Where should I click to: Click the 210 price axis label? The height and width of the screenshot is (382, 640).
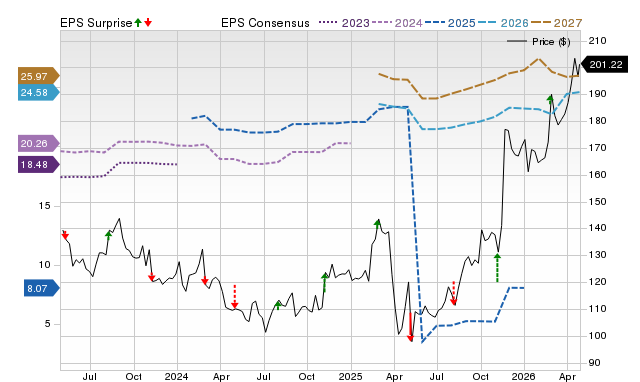point(598,40)
